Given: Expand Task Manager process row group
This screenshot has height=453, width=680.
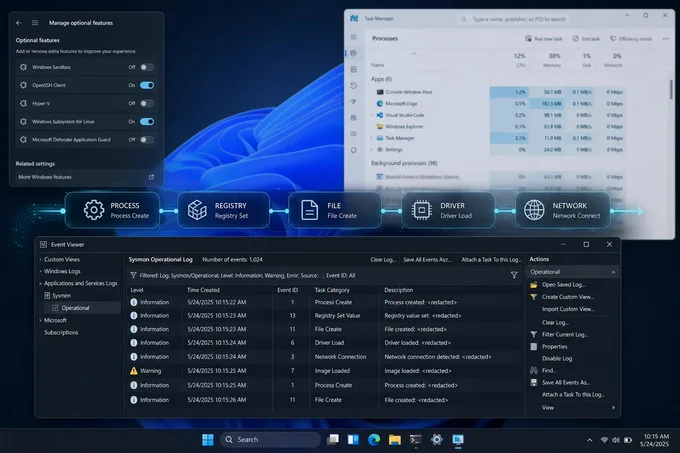Looking at the screenshot, I should [x=372, y=138].
